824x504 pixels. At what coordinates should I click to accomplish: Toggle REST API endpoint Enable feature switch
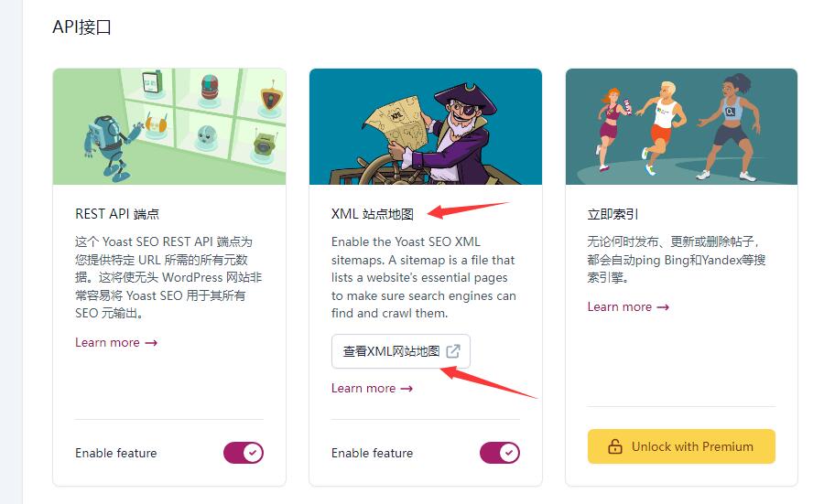(x=244, y=453)
